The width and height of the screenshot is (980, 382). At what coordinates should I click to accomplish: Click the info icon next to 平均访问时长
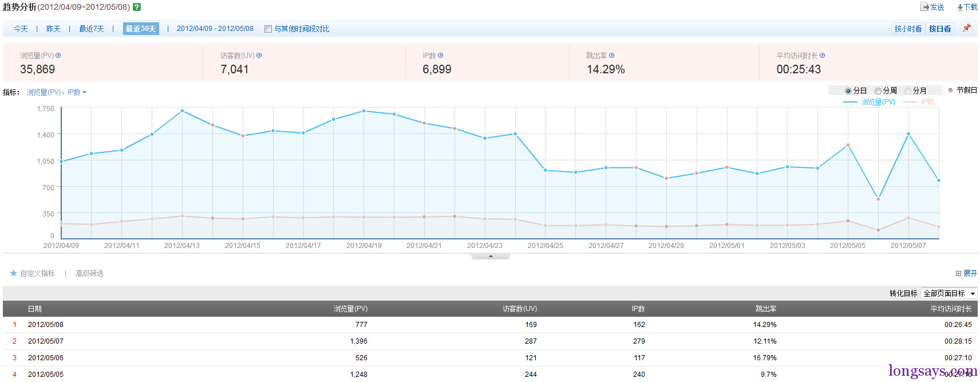pyautogui.click(x=822, y=56)
